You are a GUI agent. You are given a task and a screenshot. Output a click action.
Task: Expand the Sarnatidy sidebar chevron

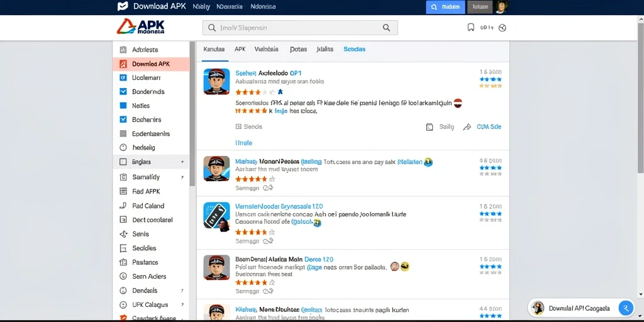point(182,177)
